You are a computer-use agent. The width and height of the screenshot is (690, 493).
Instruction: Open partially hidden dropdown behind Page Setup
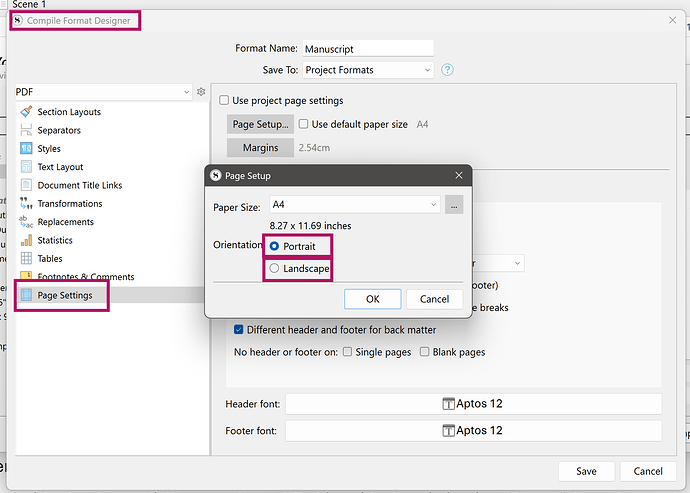pos(498,263)
